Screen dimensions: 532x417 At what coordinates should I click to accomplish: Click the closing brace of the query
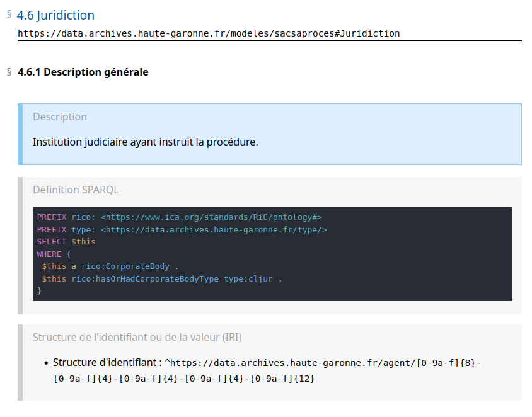click(x=39, y=290)
